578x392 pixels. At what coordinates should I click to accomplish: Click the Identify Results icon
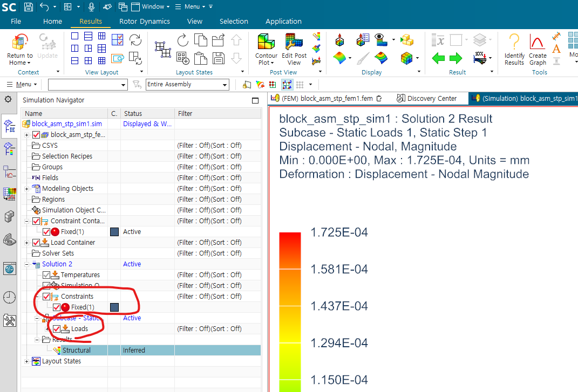tap(514, 50)
